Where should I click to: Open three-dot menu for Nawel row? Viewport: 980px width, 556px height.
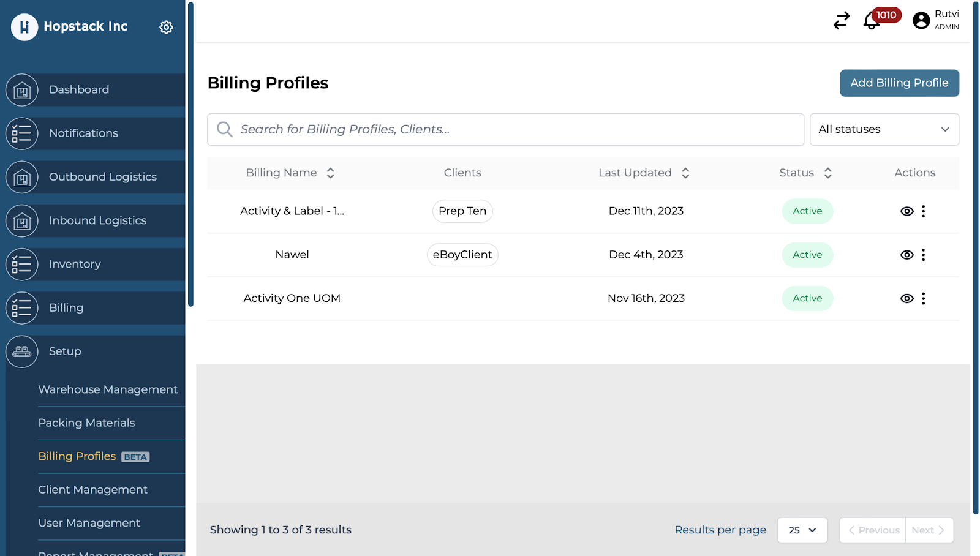coord(923,255)
